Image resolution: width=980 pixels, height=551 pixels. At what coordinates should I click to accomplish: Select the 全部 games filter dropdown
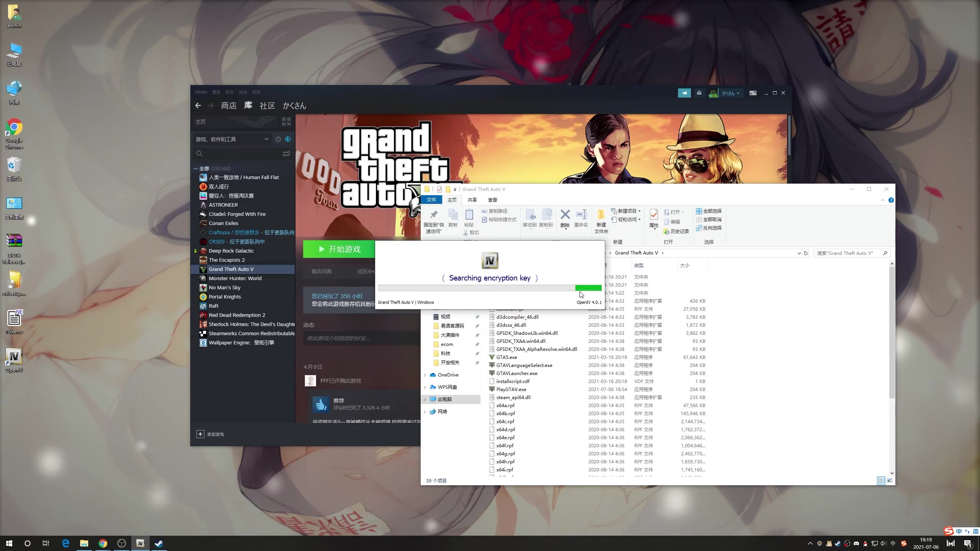point(209,168)
